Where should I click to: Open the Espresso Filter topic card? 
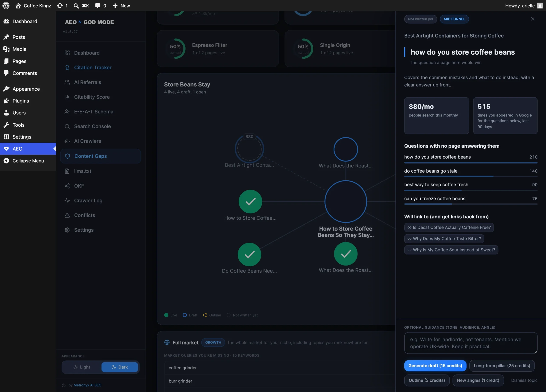click(218, 49)
